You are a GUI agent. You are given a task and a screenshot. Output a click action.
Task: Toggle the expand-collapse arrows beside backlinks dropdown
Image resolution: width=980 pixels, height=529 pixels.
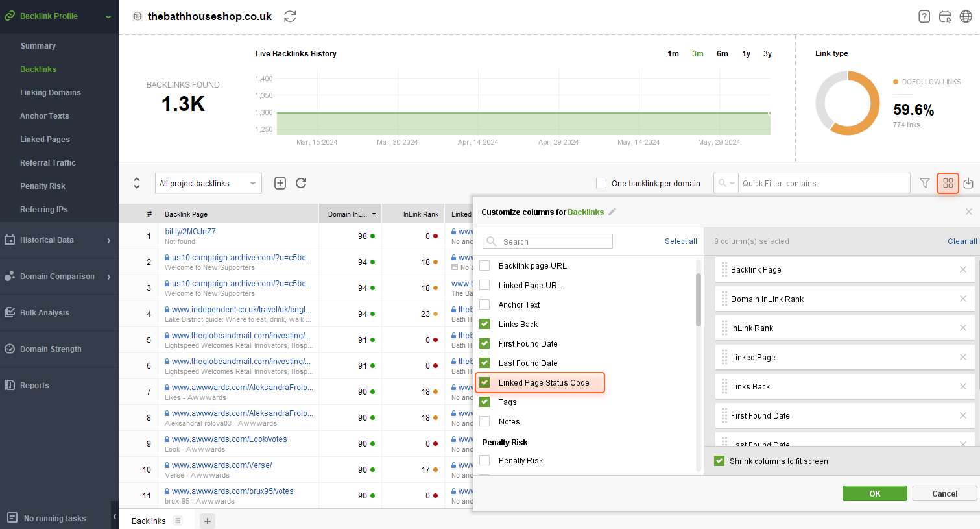point(137,183)
